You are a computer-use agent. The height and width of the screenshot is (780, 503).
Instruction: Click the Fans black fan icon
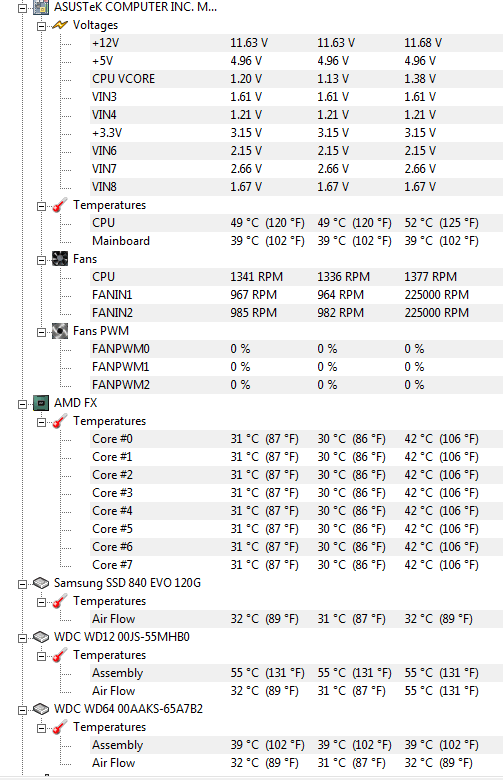pyautogui.click(x=60, y=259)
